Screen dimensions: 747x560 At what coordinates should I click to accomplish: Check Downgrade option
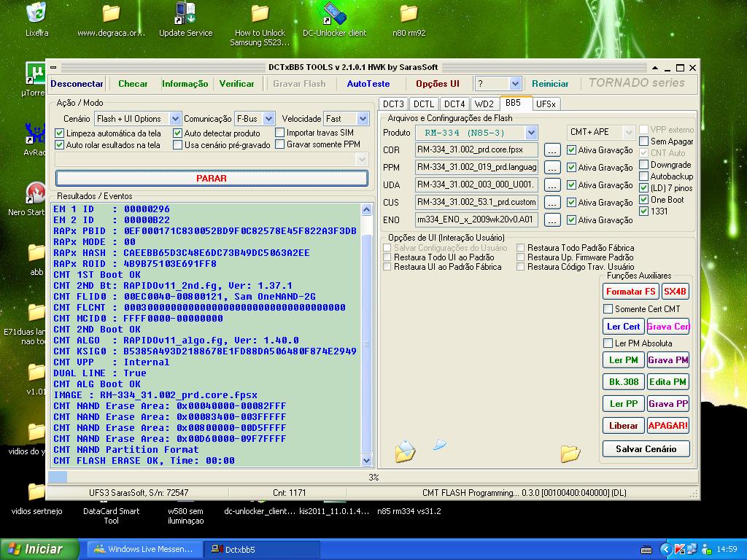click(643, 164)
